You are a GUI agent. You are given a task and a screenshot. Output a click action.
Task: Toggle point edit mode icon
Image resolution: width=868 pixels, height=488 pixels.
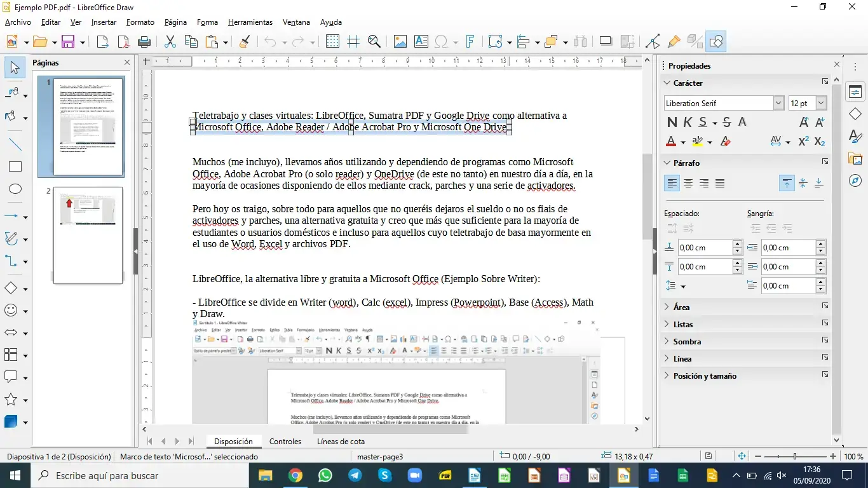(x=653, y=42)
